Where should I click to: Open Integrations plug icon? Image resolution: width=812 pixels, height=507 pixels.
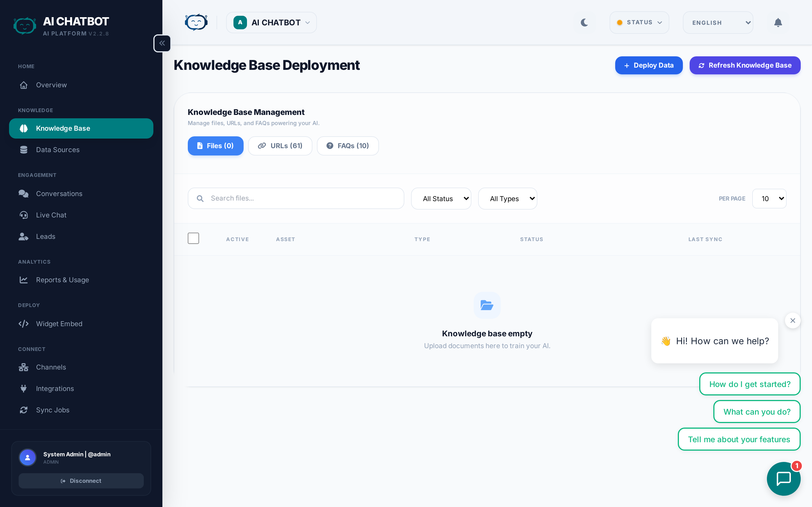[23, 389]
